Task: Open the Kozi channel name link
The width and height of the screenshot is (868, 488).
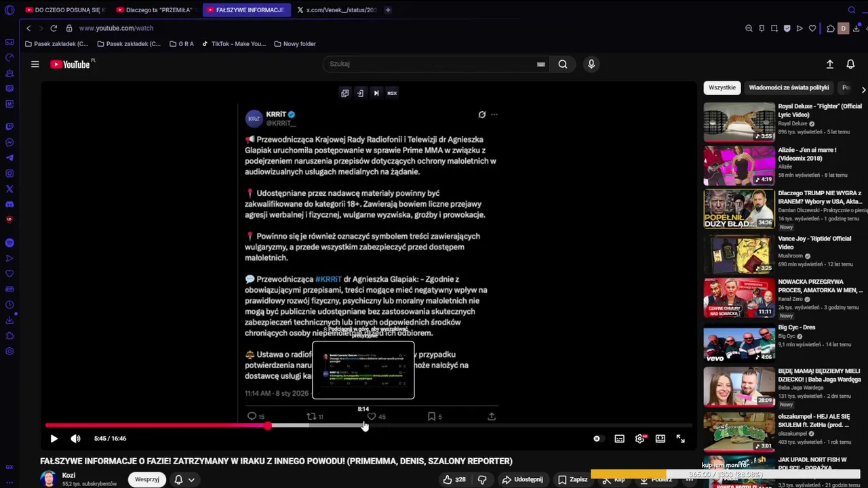Action: (68, 475)
